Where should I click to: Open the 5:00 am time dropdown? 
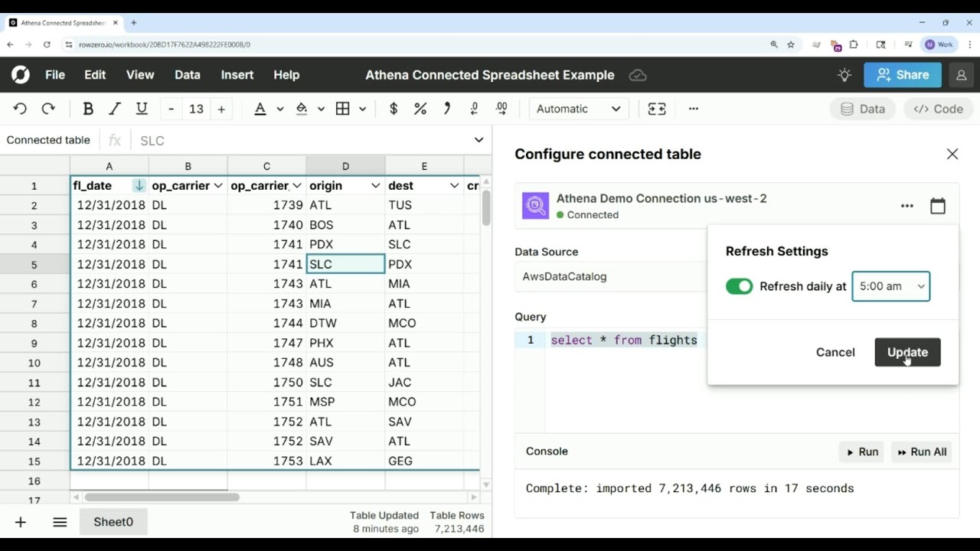pos(891,286)
